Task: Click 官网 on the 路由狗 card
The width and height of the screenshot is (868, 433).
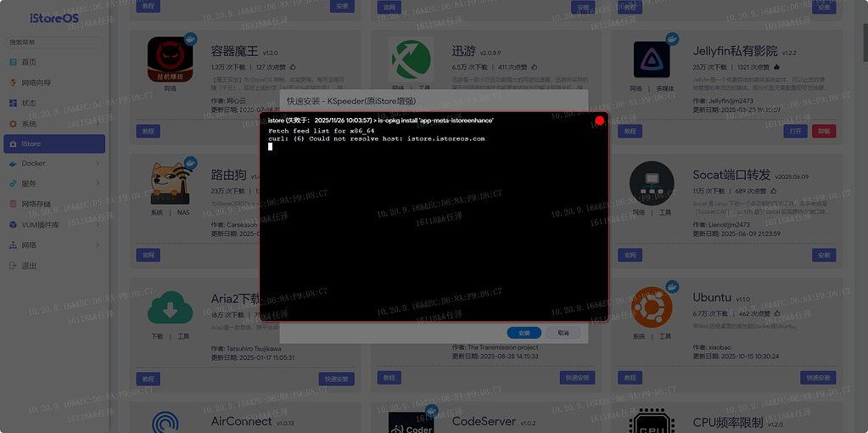Action: point(148,255)
